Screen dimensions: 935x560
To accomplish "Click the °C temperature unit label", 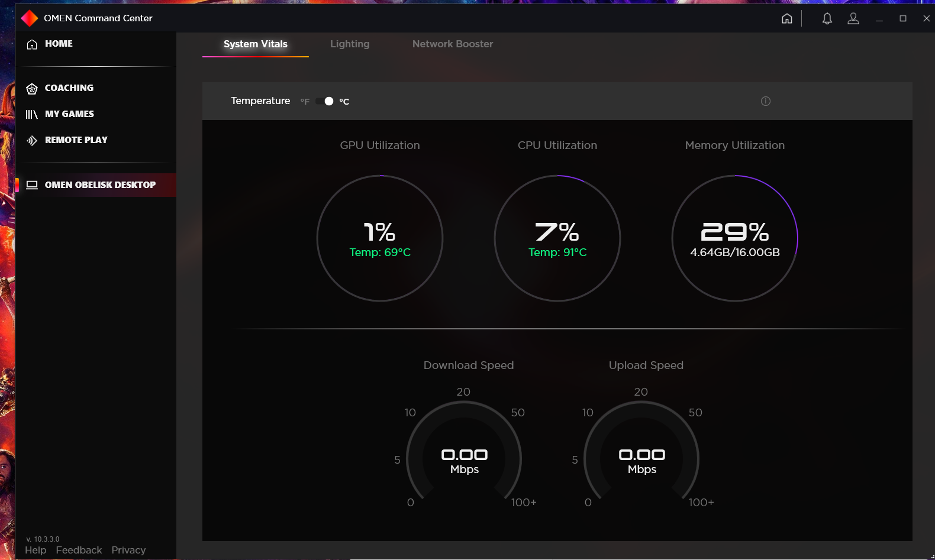I will point(344,102).
